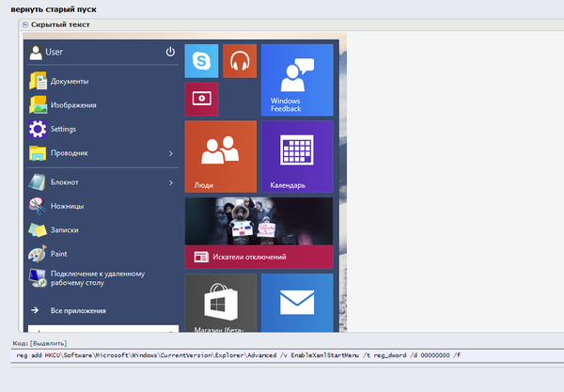Launch the Записки sticky notes icon
This screenshot has height=392, width=564.
click(x=38, y=229)
